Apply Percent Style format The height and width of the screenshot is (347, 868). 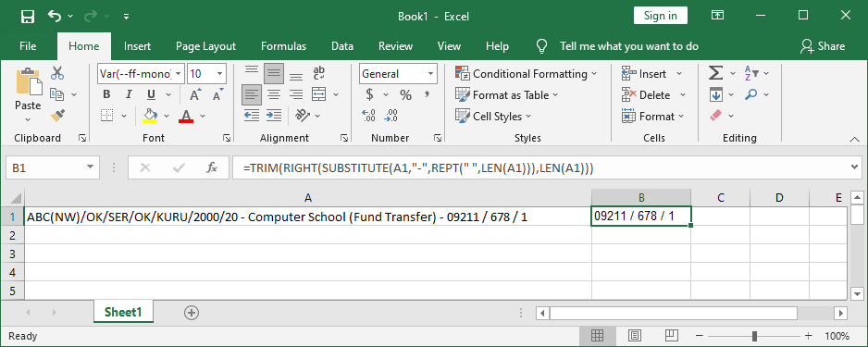point(405,94)
